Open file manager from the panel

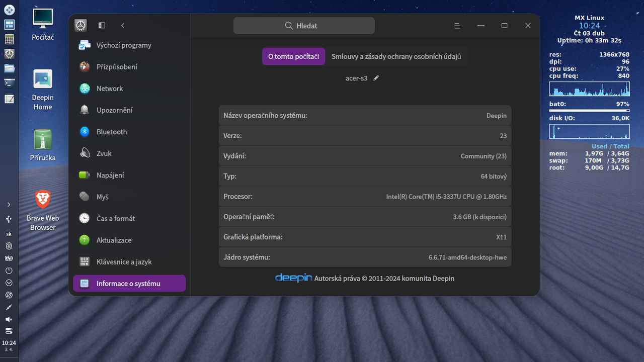click(9, 68)
